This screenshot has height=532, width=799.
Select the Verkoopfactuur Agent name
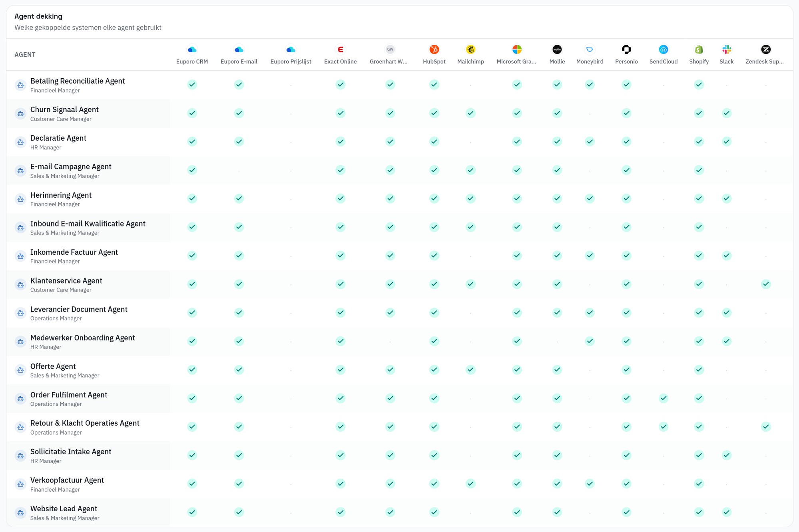[67, 480]
